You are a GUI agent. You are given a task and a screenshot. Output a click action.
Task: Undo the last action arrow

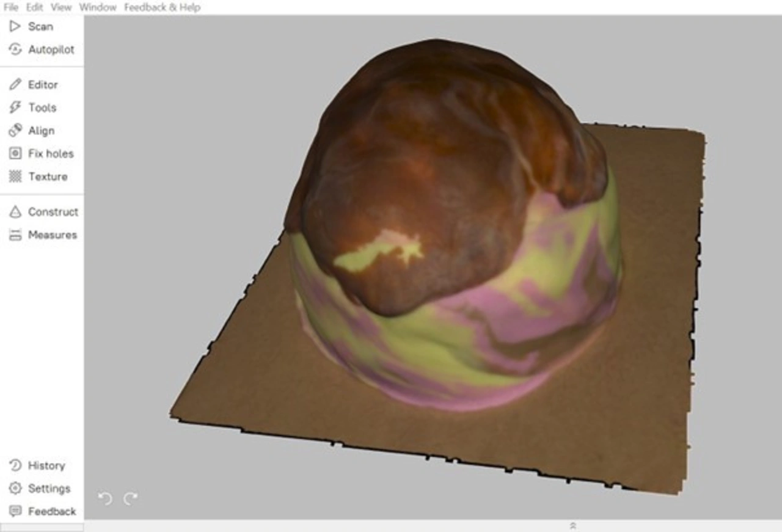pos(105,499)
